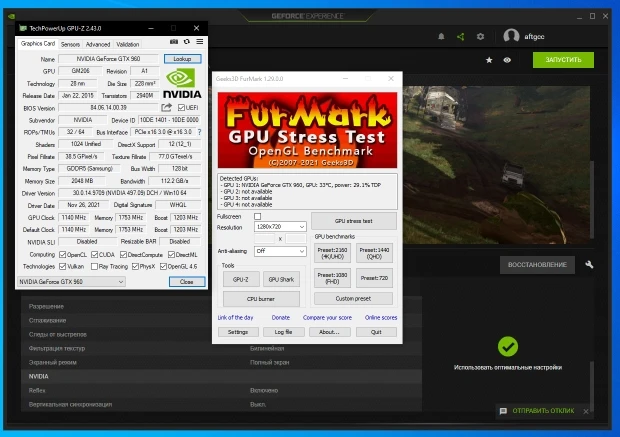This screenshot has width=620, height=437.
Task: Run Preset:720 benchmark
Action: (374, 278)
